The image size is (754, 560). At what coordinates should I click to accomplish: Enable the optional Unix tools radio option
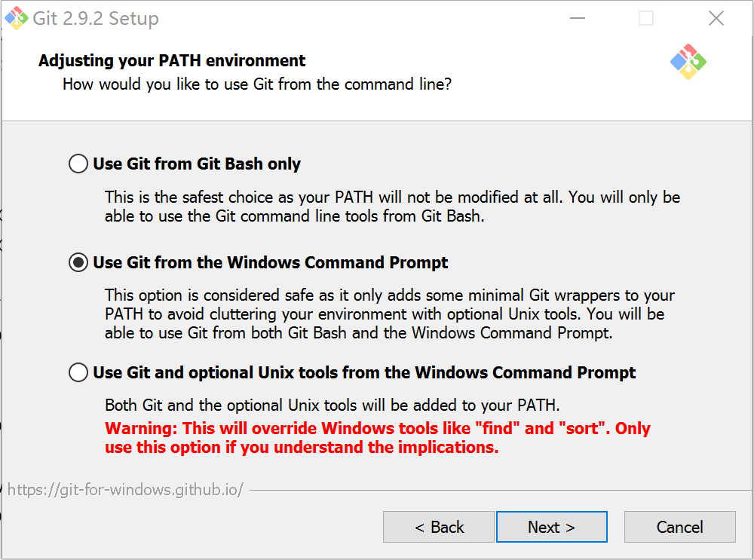tap(78, 372)
